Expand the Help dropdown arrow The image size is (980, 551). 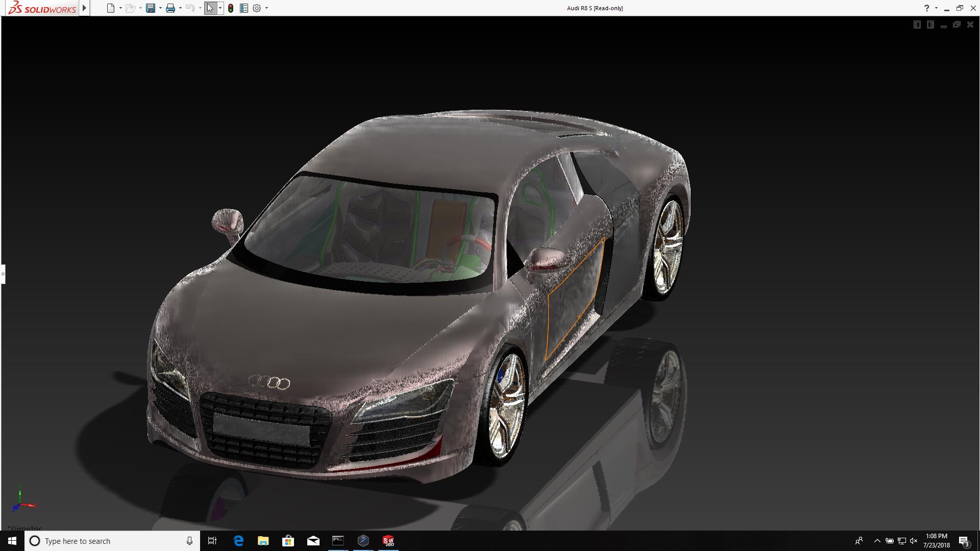point(936,8)
